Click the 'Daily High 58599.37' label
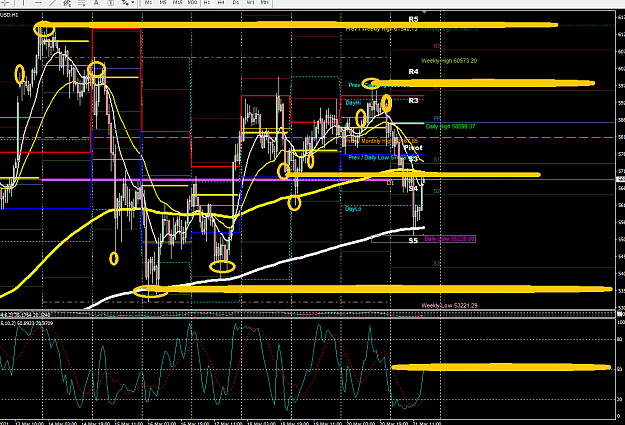Viewport: 625px width, 425px height. pyautogui.click(x=450, y=126)
